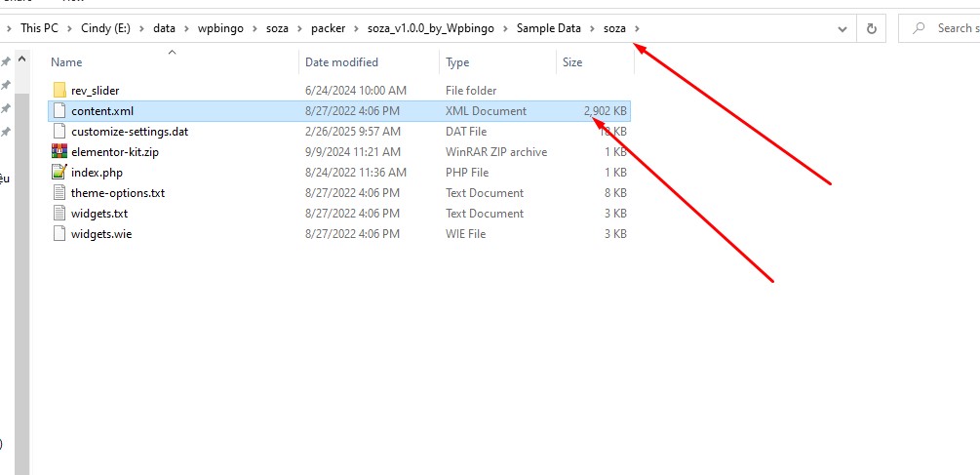
Task: Click the theme-options.txt file icon
Action: tap(59, 193)
